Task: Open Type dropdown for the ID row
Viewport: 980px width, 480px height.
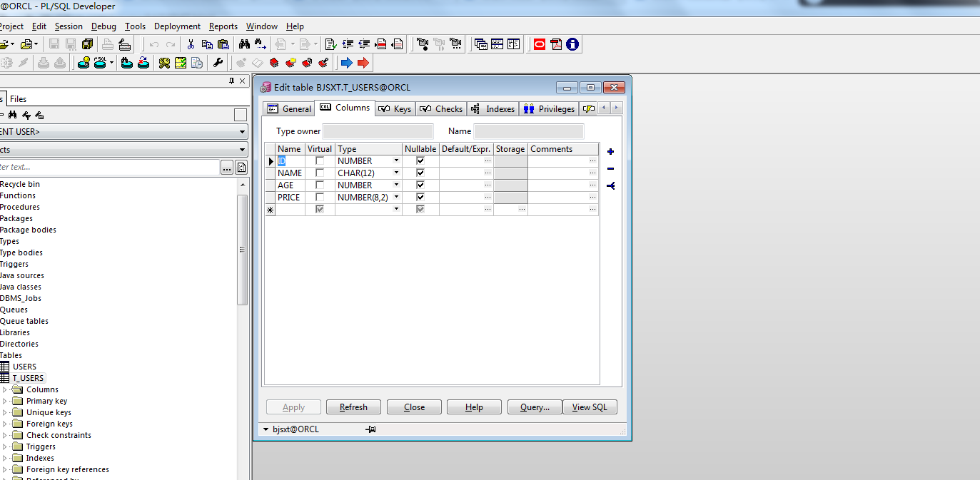Action: 396,161
